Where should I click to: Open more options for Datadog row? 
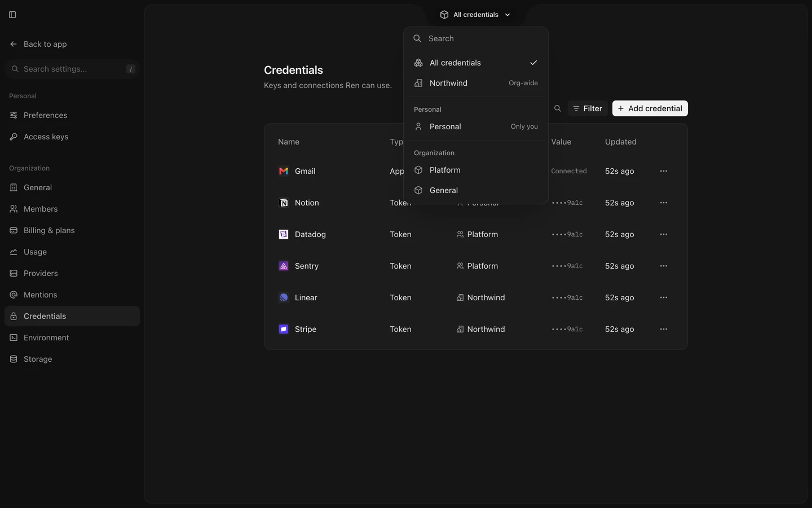pos(664,234)
